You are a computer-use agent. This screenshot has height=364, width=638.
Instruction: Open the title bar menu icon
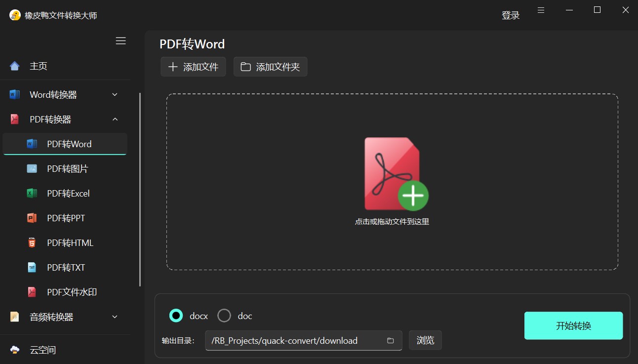(x=541, y=10)
